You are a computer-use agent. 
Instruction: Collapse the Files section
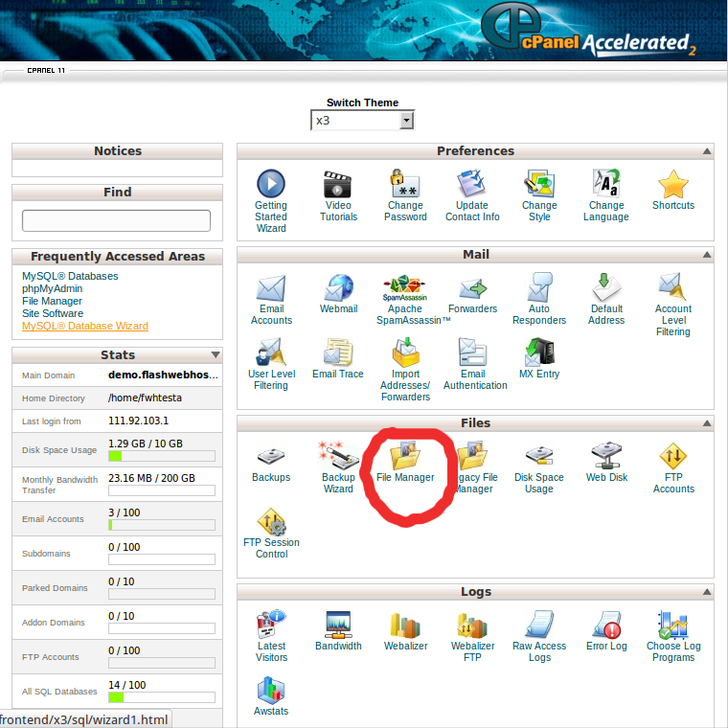coord(707,423)
